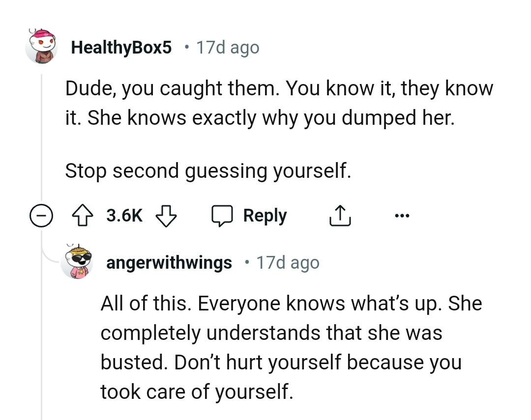This screenshot has height=420, width=531.
Task: Click HealthyBox5's Snoo avatar
Action: [41, 47]
